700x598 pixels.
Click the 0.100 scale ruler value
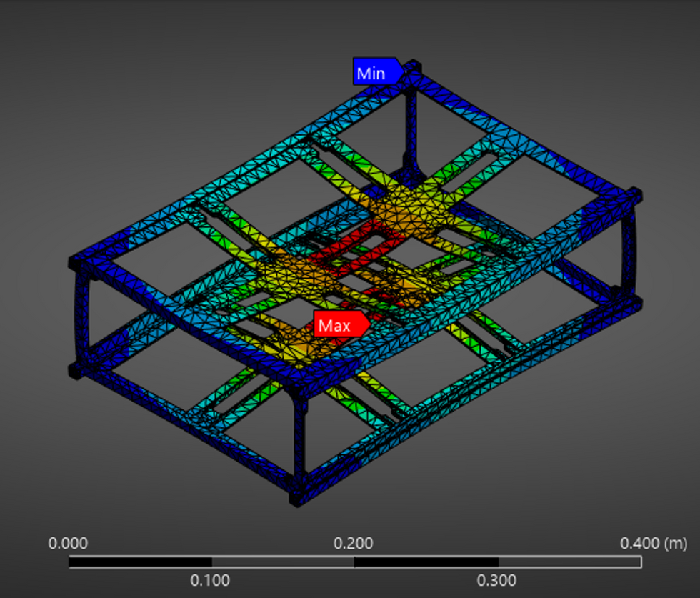(210, 581)
